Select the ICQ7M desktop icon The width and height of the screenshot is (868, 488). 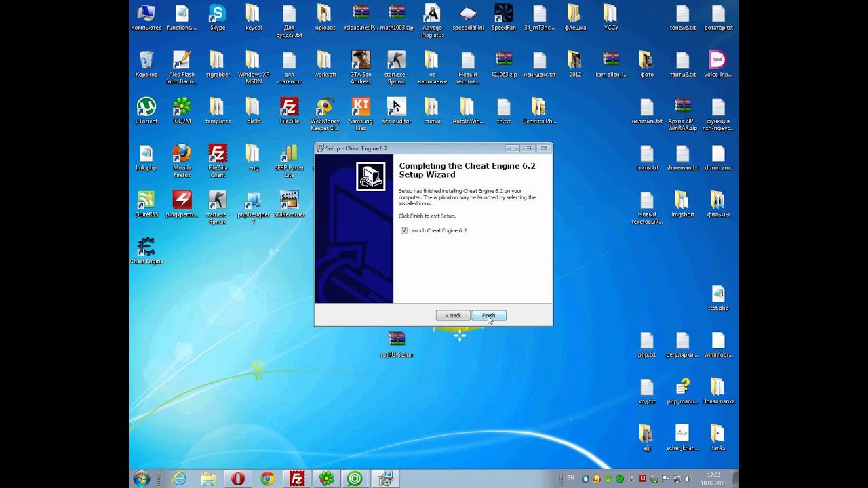pos(182,110)
